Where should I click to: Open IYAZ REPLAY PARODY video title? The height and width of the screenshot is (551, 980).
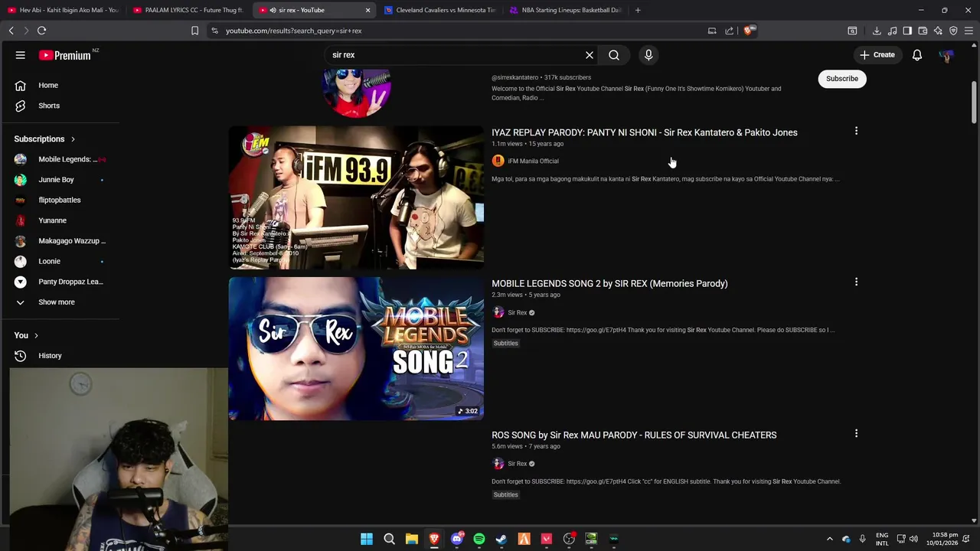[x=645, y=132]
